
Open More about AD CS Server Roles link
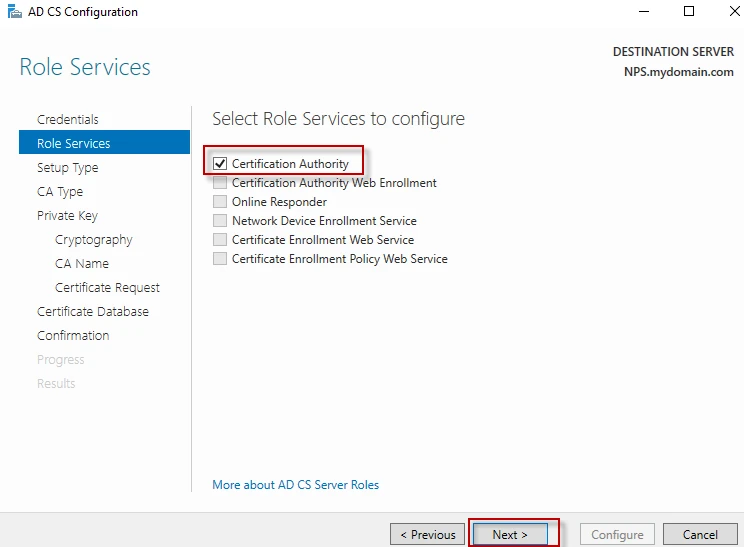click(295, 485)
